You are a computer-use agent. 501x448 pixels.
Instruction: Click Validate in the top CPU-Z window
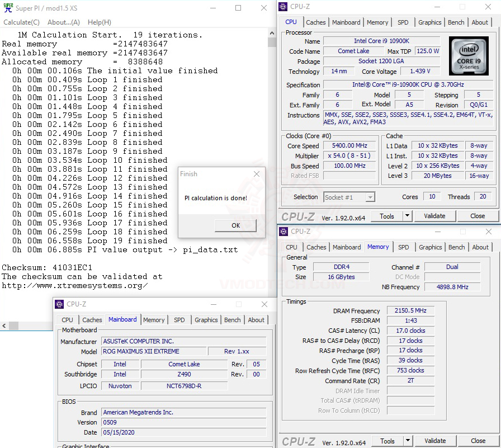tap(435, 215)
